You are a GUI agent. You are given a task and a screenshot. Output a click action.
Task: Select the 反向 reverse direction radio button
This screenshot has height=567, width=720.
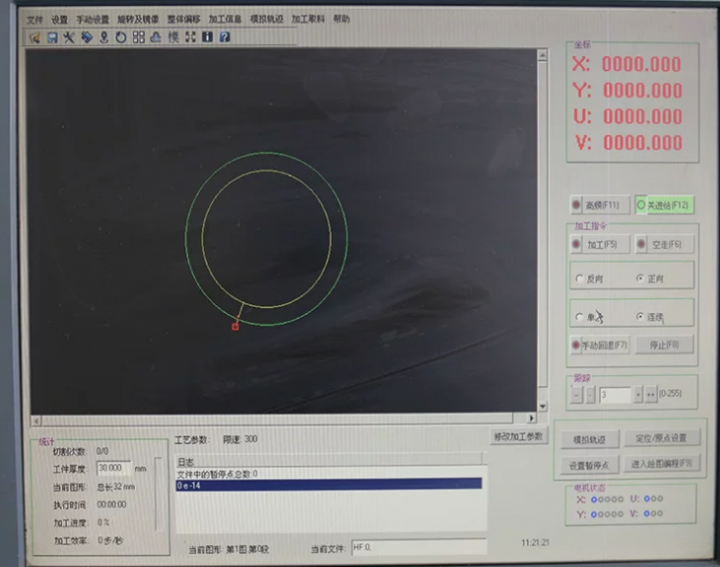click(x=580, y=278)
